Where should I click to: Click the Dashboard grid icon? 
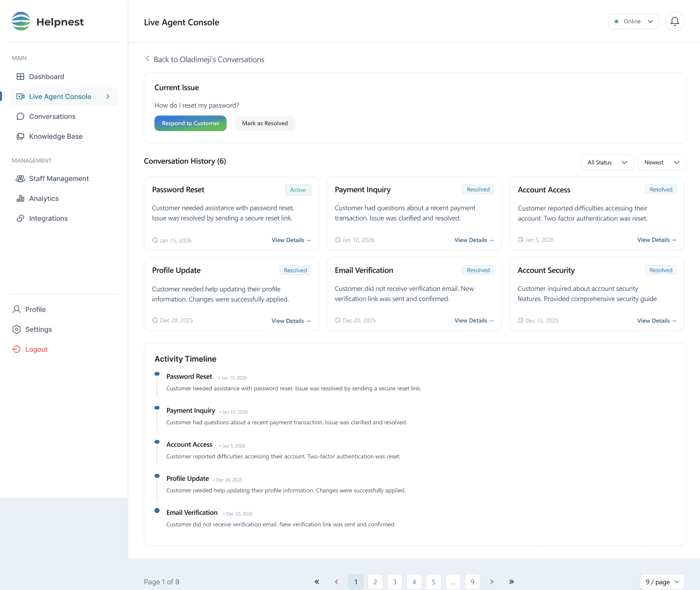pos(20,77)
